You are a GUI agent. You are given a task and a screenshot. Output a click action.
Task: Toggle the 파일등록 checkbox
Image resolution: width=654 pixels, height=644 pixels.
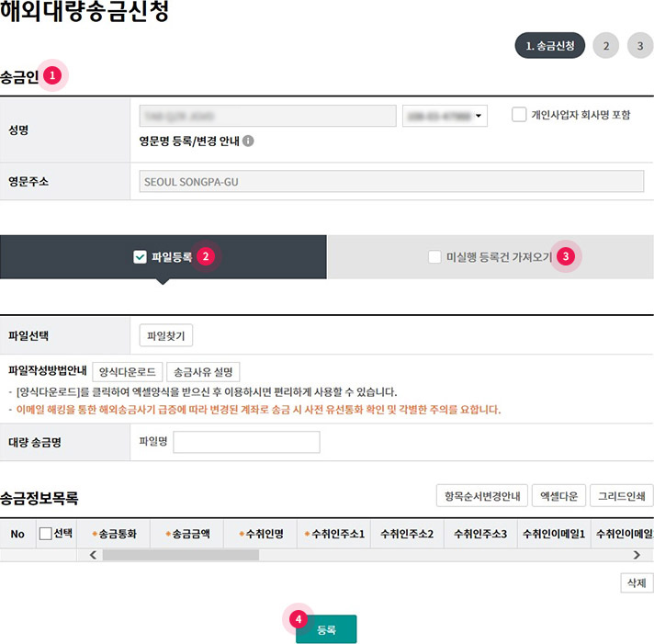coord(141,257)
